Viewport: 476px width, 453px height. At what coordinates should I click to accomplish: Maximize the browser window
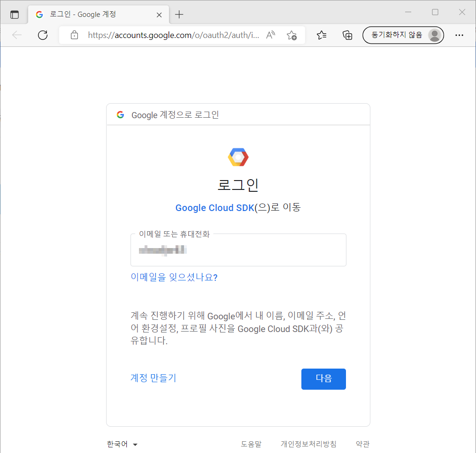(435, 12)
